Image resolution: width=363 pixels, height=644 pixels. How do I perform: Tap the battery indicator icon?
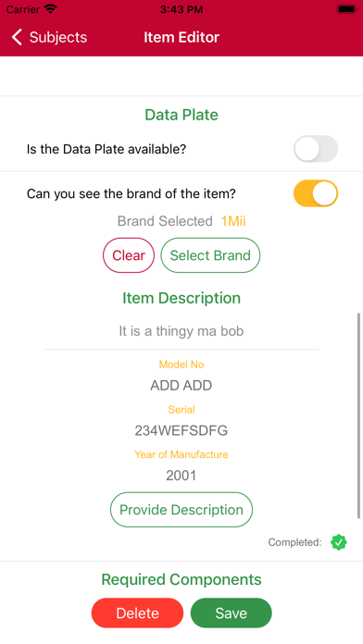pyautogui.click(x=347, y=9)
